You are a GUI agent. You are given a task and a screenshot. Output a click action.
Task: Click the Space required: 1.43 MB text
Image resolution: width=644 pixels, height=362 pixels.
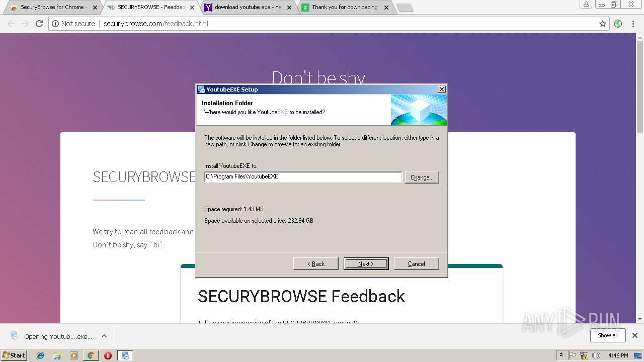click(x=234, y=209)
